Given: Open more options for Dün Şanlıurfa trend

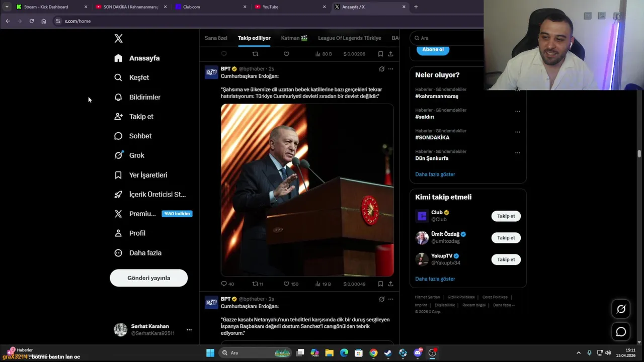Looking at the screenshot, I should (x=517, y=153).
